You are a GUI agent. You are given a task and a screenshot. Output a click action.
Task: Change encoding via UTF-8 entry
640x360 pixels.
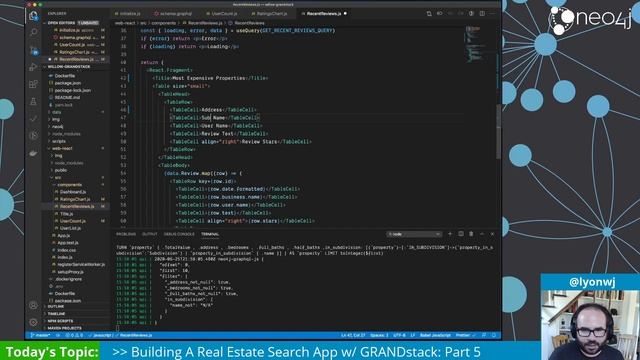click(399, 335)
